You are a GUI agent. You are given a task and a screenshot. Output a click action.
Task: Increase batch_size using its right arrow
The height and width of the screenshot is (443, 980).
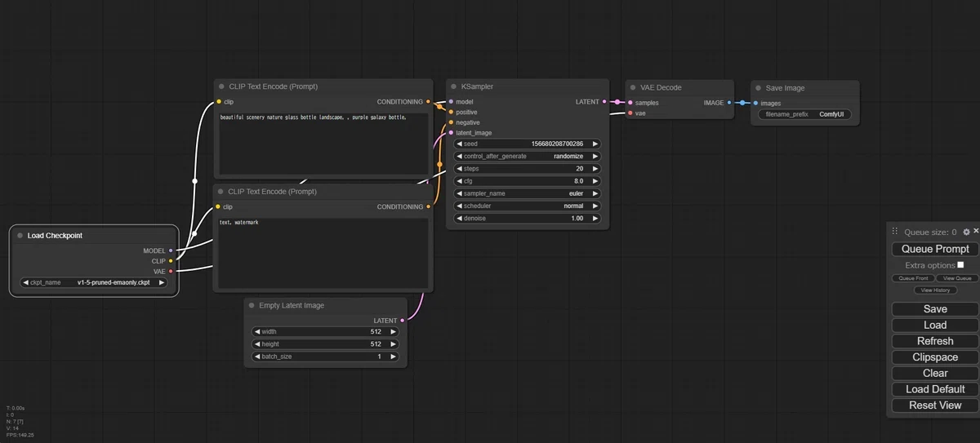pyautogui.click(x=394, y=357)
